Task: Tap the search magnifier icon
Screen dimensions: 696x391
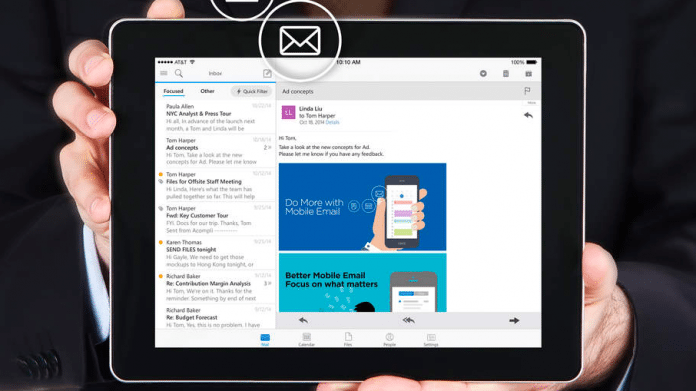Action: tap(178, 73)
